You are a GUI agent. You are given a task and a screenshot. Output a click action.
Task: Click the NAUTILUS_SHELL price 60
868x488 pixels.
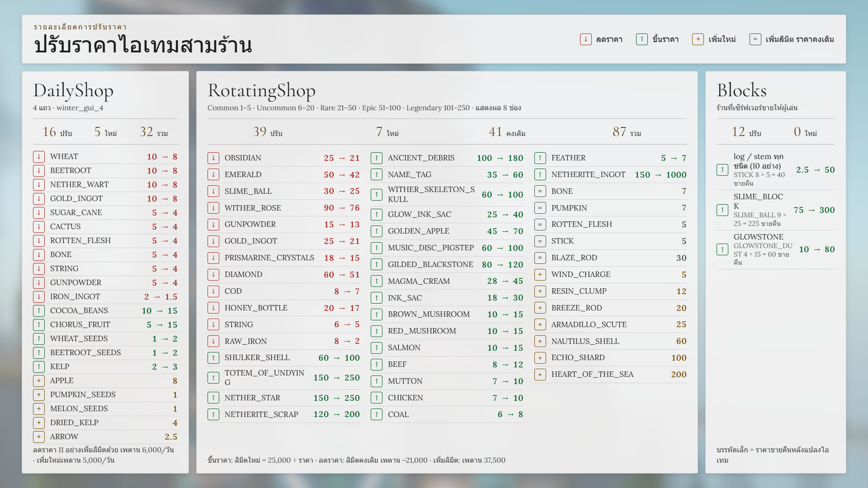click(x=681, y=342)
